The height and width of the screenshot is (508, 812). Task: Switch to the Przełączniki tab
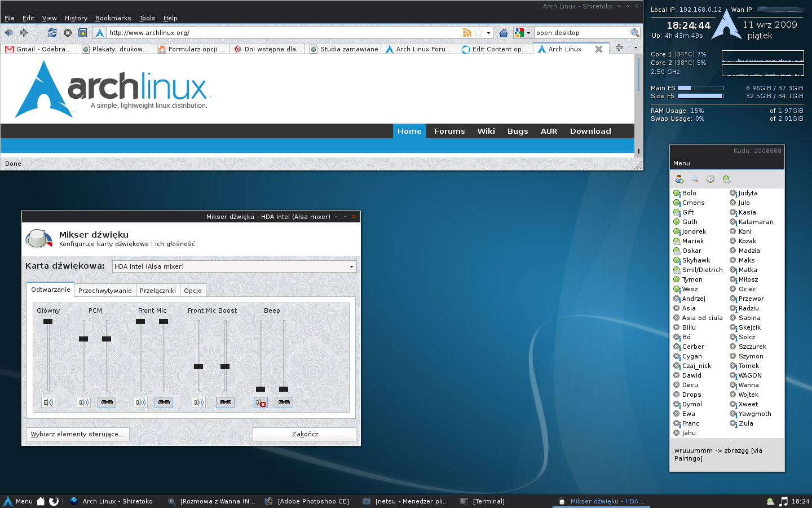coord(158,291)
